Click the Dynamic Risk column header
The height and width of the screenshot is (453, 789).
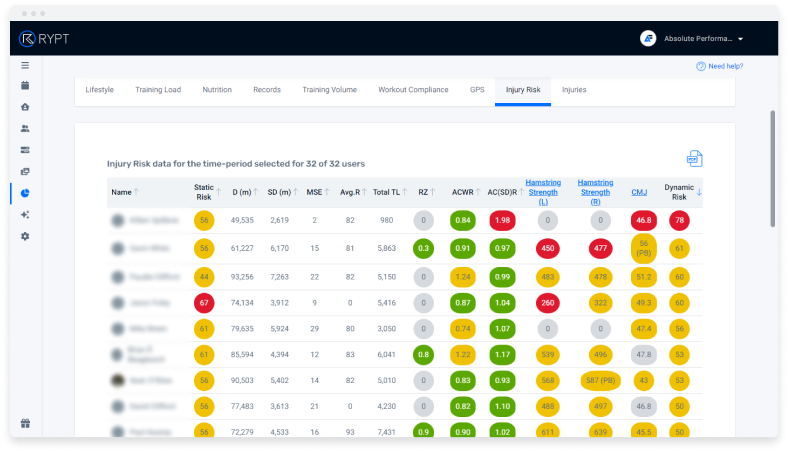click(679, 192)
